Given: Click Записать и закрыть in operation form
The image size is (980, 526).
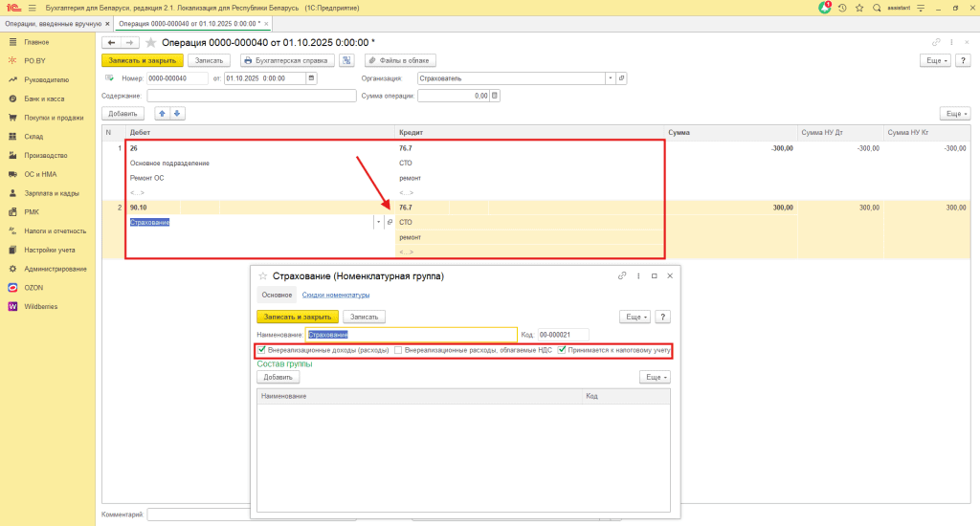Looking at the screenshot, I should tap(143, 60).
